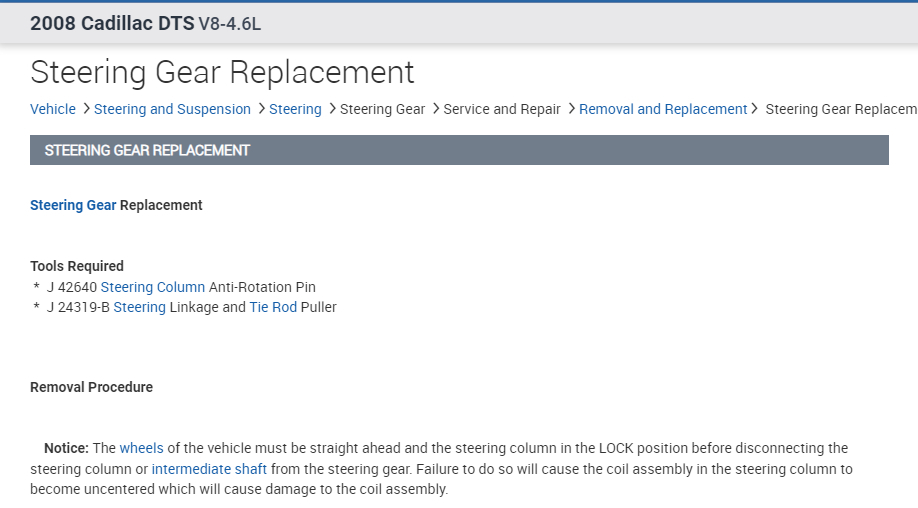
Task: Click the wheels link in the Notice
Action: point(141,448)
